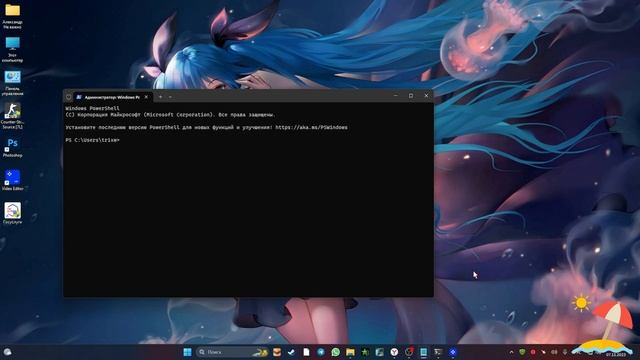Open the Госуслуги desktop shortcut
640x360 pixels.
click(13, 213)
